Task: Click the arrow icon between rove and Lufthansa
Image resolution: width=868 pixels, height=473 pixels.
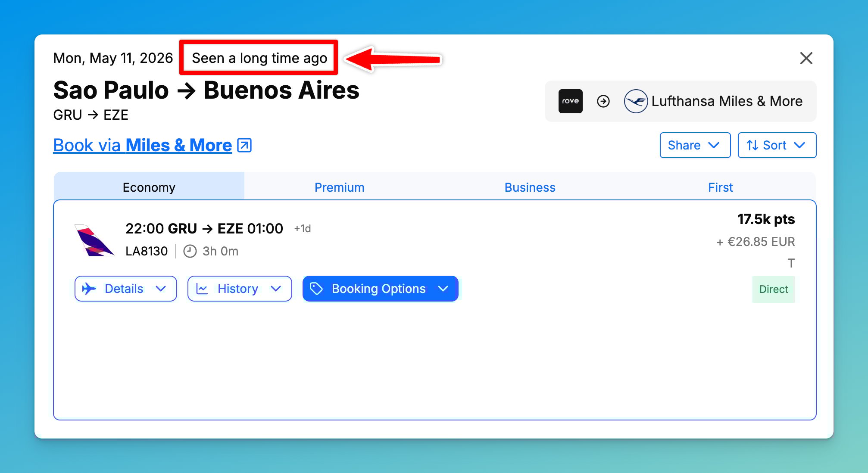Action: pos(603,101)
